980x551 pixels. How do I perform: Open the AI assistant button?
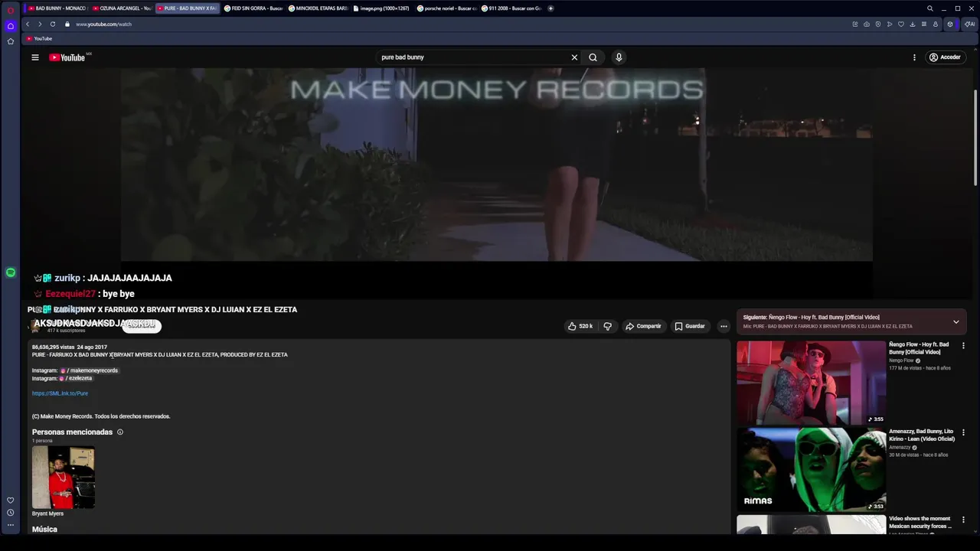969,24
